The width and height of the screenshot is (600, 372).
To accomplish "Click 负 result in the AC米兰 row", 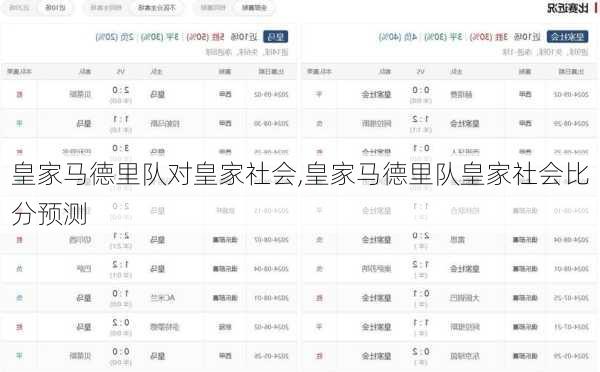I will coord(20,298).
